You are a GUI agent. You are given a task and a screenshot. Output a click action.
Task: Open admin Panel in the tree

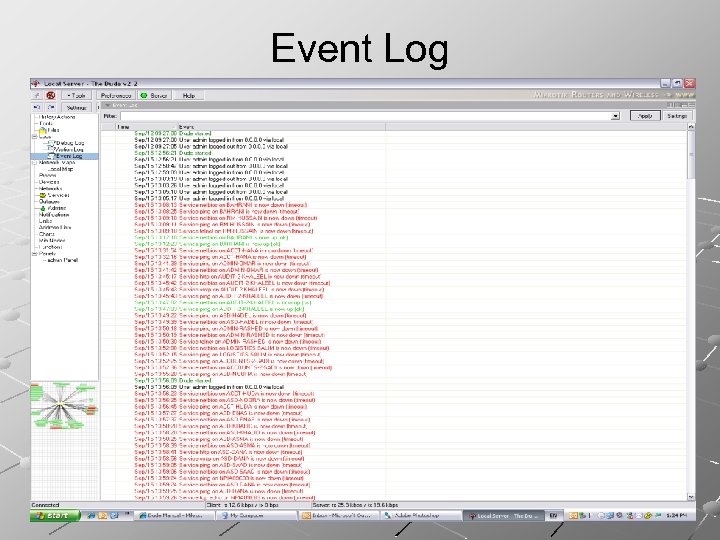tap(63, 260)
